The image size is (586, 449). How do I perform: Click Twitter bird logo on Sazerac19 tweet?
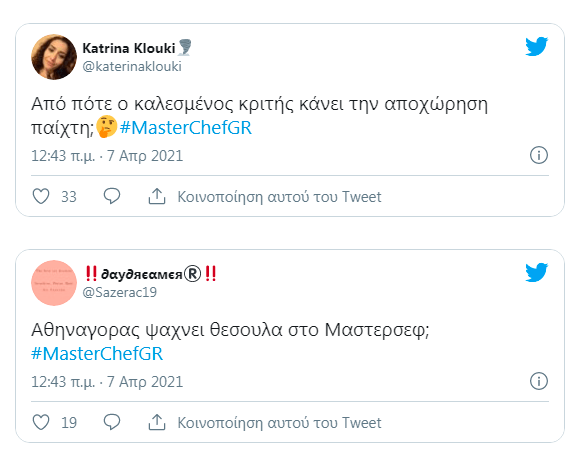tap(536, 273)
